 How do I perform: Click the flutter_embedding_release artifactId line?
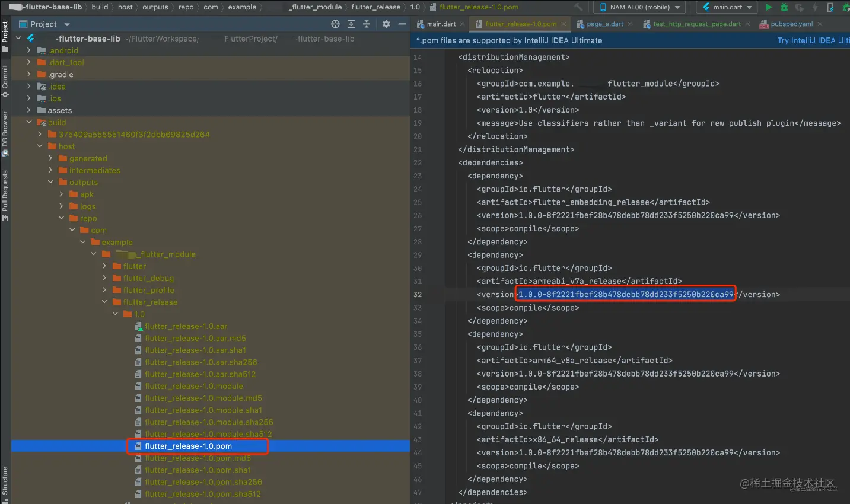[593, 202]
